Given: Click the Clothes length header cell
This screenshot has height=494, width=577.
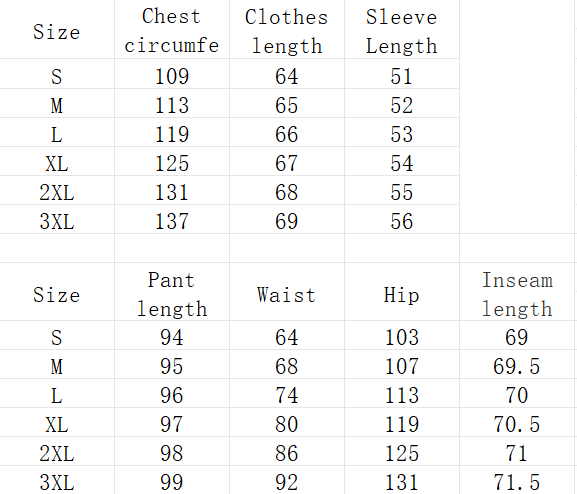Looking at the screenshot, I should (x=287, y=29).
